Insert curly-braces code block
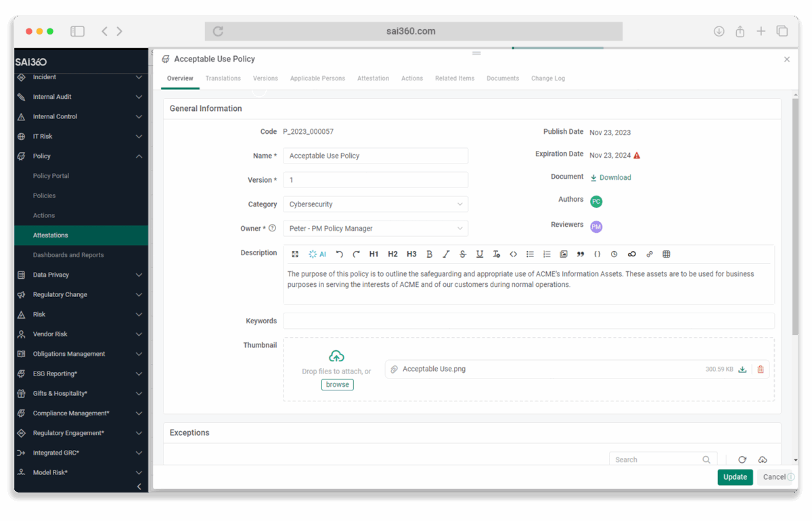Image resolution: width=812 pixels, height=521 pixels. click(x=597, y=254)
